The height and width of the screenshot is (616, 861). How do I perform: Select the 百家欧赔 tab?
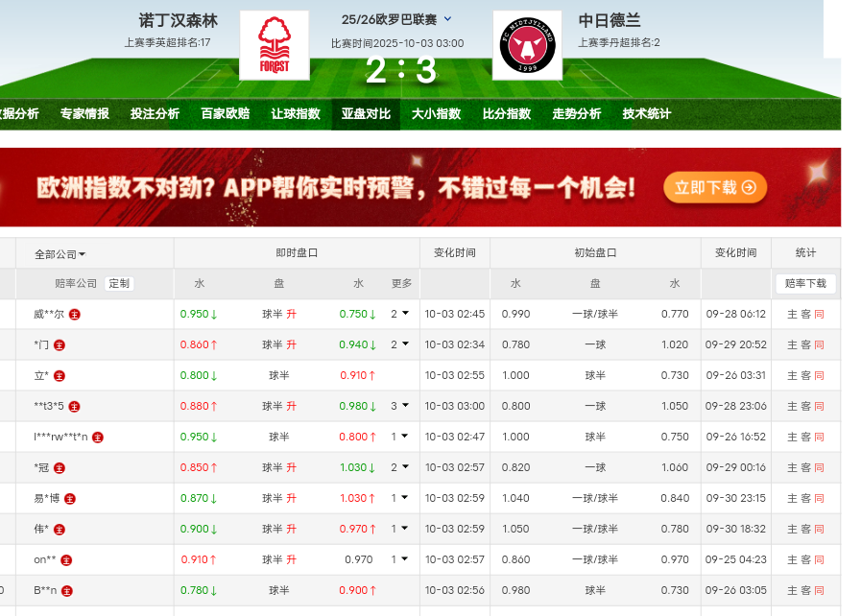coord(225,113)
